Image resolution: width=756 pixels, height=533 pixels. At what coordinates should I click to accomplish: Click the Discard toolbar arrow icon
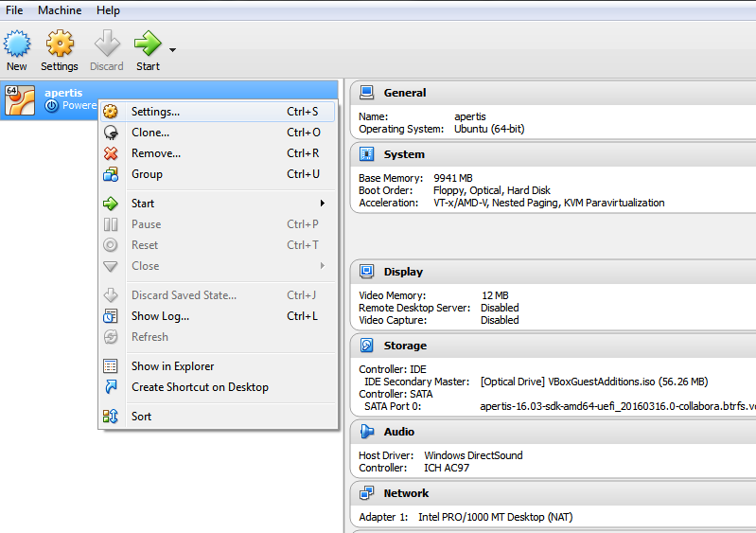pos(107,44)
